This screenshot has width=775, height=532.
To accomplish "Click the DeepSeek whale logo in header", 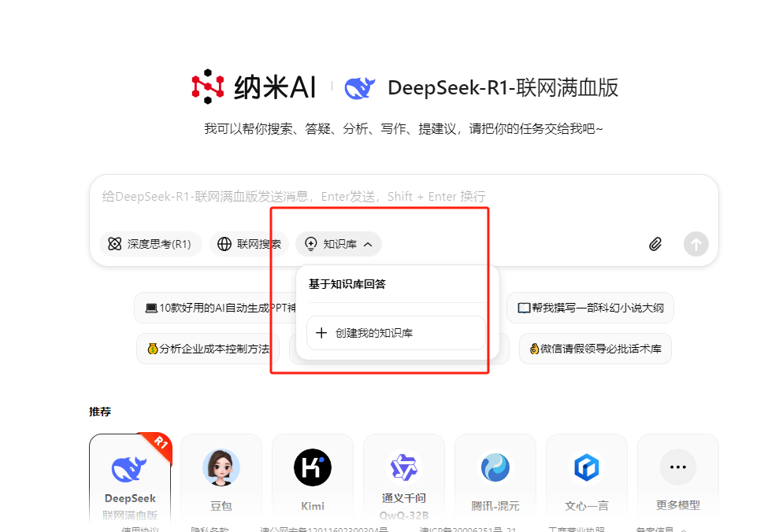I will [x=359, y=88].
